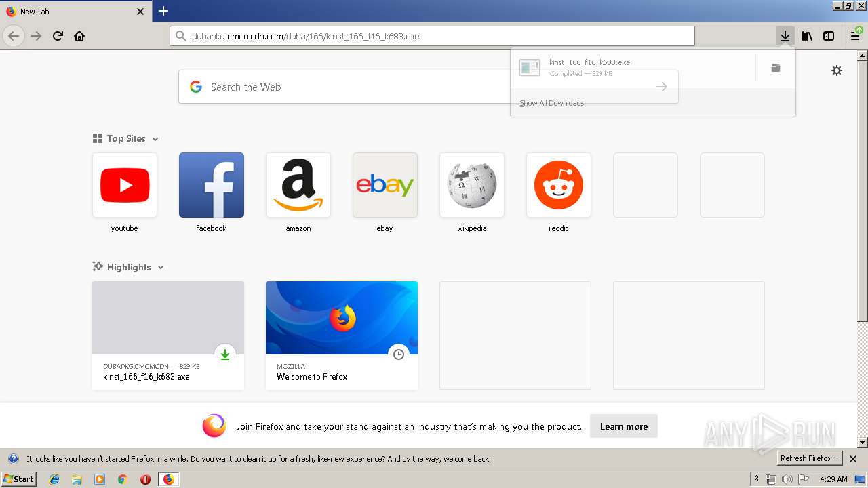Select the Firefox taskbar button
Image resolution: width=868 pixels, height=488 pixels.
168,479
